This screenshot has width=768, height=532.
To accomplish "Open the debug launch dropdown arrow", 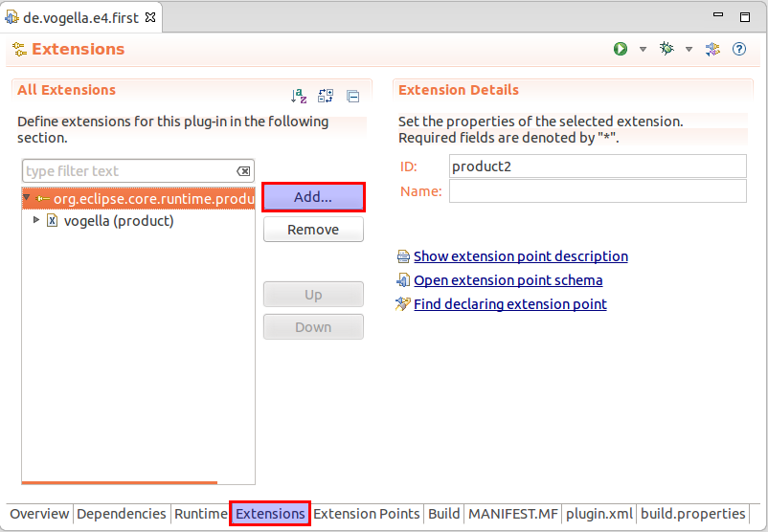I will click(689, 49).
